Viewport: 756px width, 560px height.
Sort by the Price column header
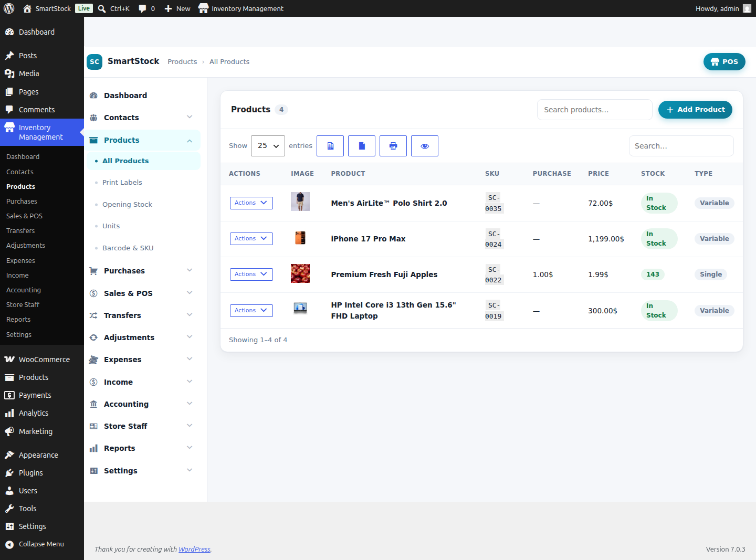tap(598, 174)
